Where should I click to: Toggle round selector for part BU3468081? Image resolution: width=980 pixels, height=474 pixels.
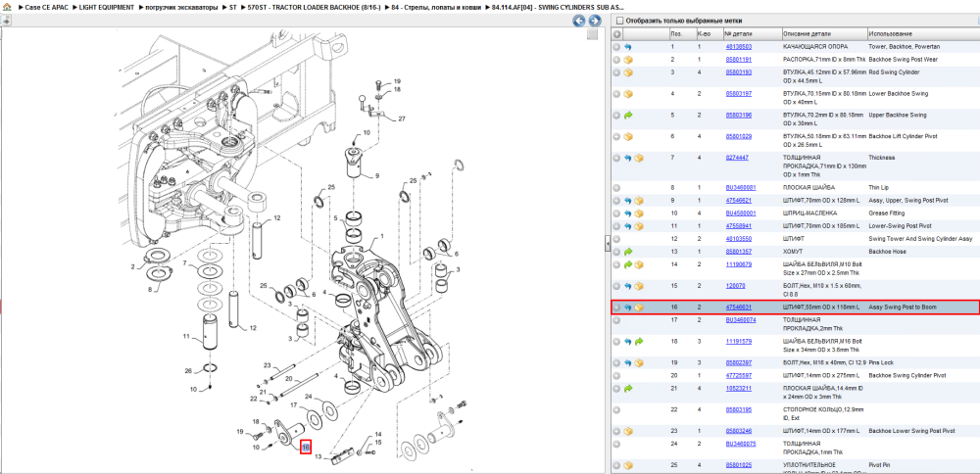tap(616, 187)
